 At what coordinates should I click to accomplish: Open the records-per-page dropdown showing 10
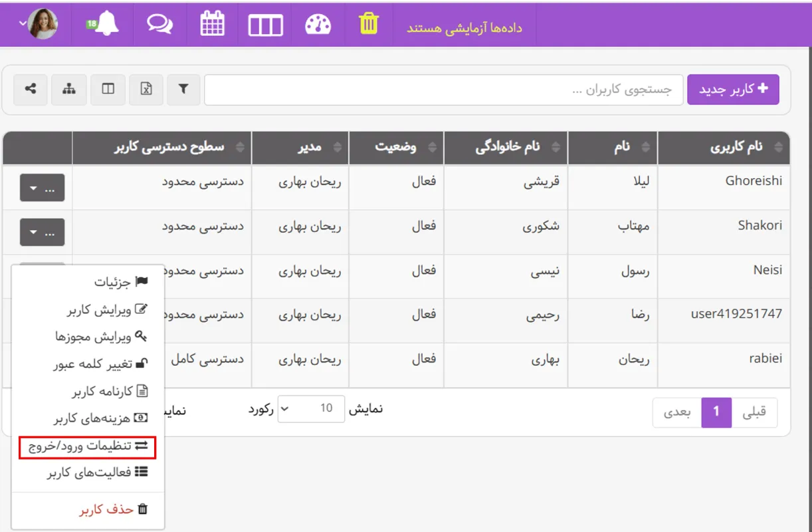tap(311, 409)
